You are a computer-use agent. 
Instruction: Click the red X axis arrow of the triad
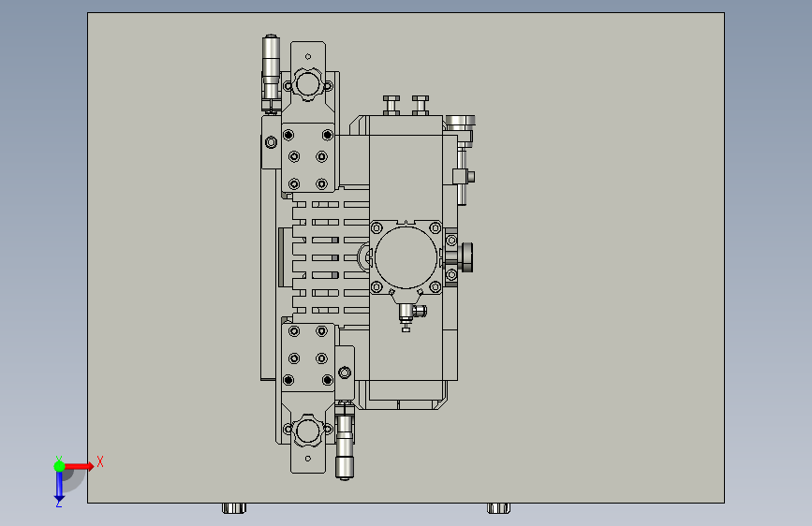click(x=79, y=466)
